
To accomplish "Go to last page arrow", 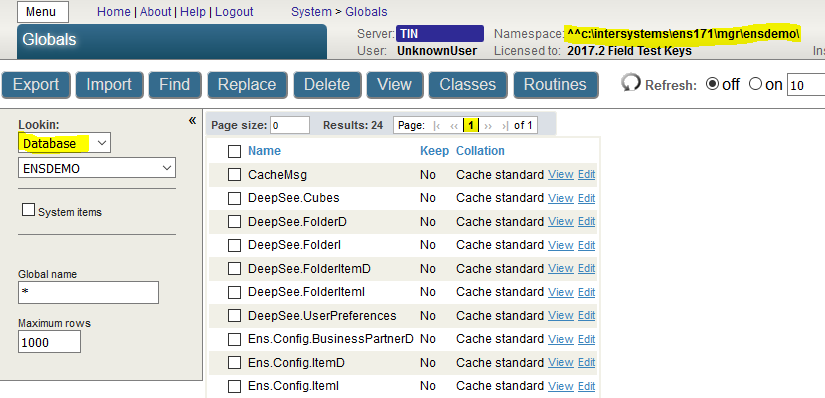I will [505, 126].
